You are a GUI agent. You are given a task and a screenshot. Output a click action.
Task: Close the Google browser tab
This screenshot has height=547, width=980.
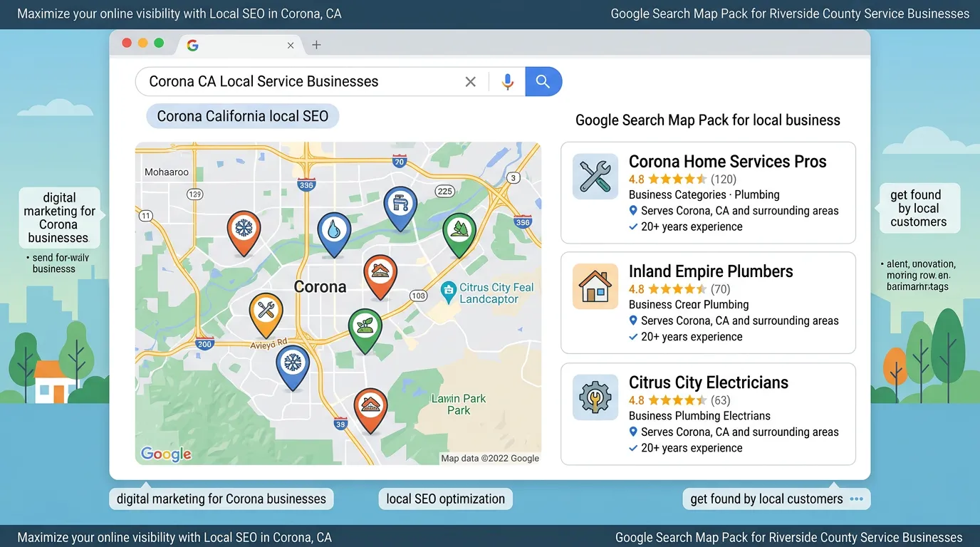pyautogui.click(x=291, y=45)
